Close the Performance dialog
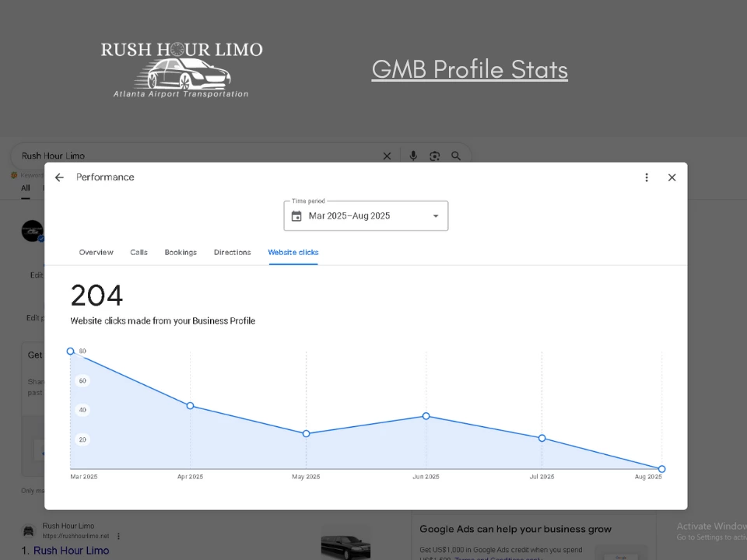Viewport: 747px width, 560px height. (x=672, y=177)
